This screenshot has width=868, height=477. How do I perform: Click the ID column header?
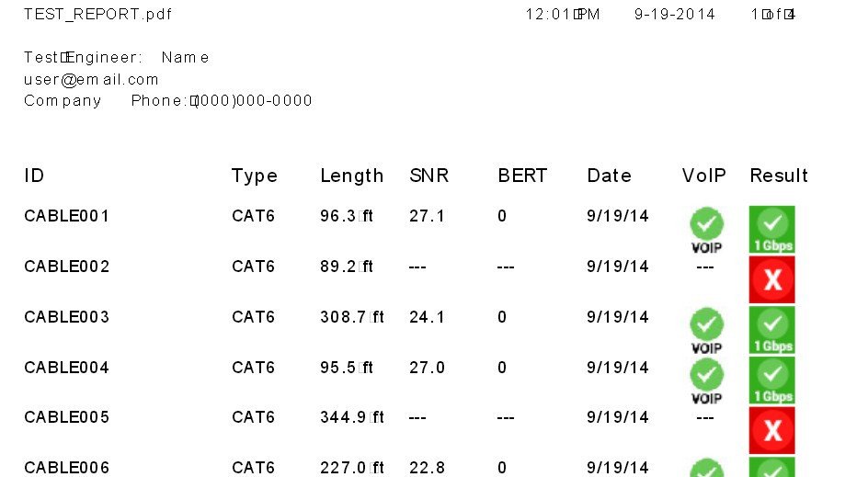click(34, 176)
